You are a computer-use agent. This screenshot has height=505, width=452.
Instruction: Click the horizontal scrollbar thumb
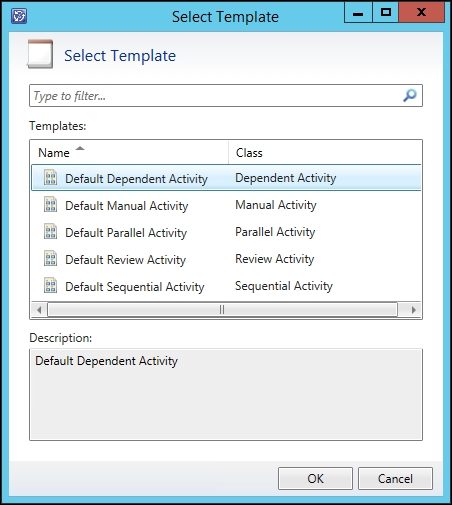(x=222, y=310)
